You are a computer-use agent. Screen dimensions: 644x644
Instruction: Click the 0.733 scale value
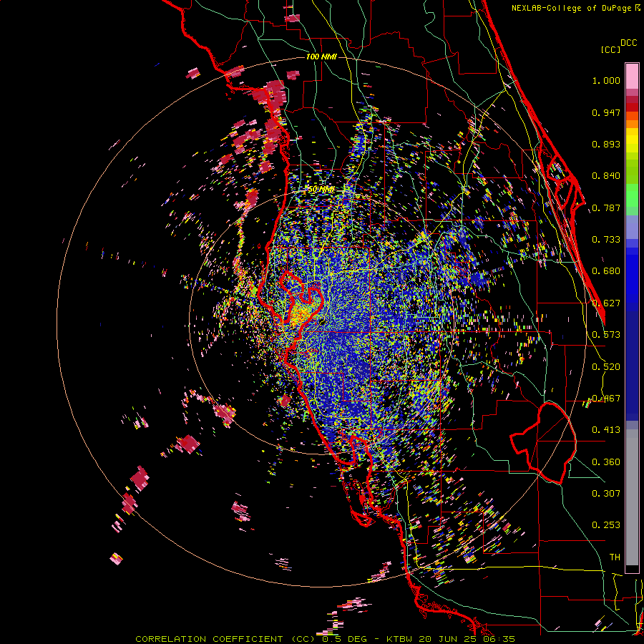[606, 240]
